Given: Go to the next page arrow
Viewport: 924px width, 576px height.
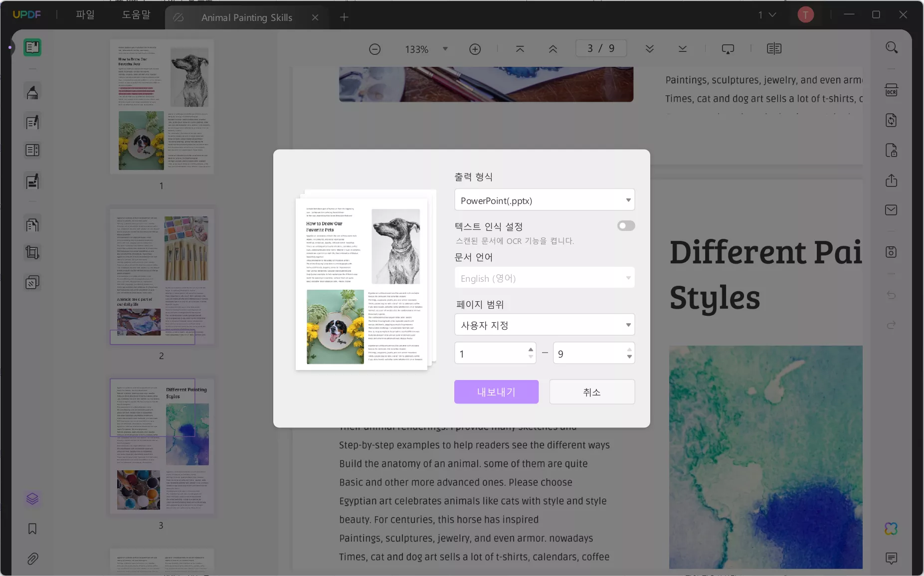Looking at the screenshot, I should point(650,49).
